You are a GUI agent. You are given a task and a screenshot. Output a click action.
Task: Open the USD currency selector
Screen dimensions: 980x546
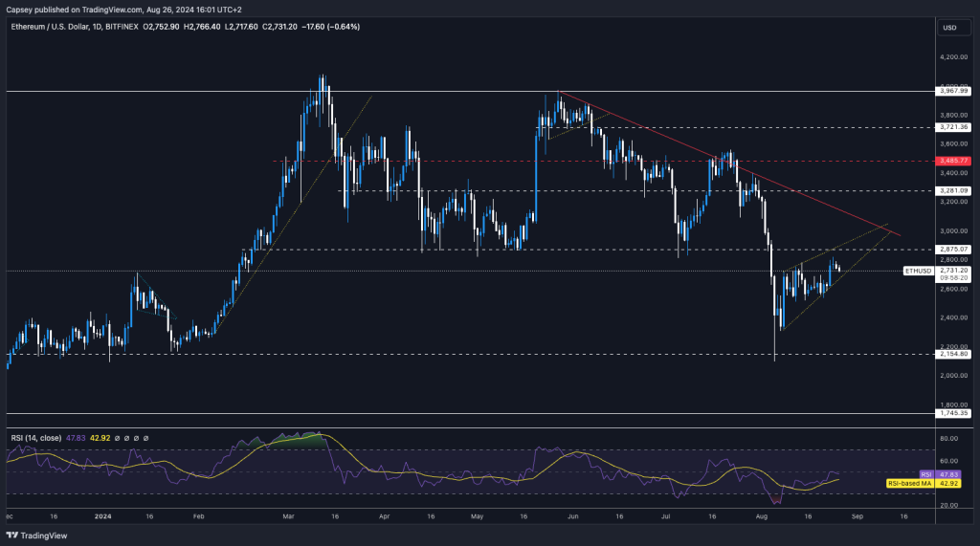(949, 27)
